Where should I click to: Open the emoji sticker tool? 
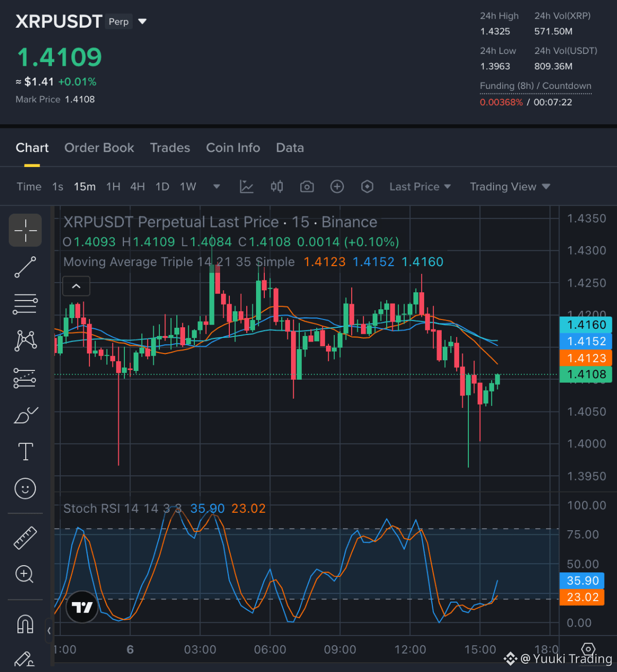point(25,488)
